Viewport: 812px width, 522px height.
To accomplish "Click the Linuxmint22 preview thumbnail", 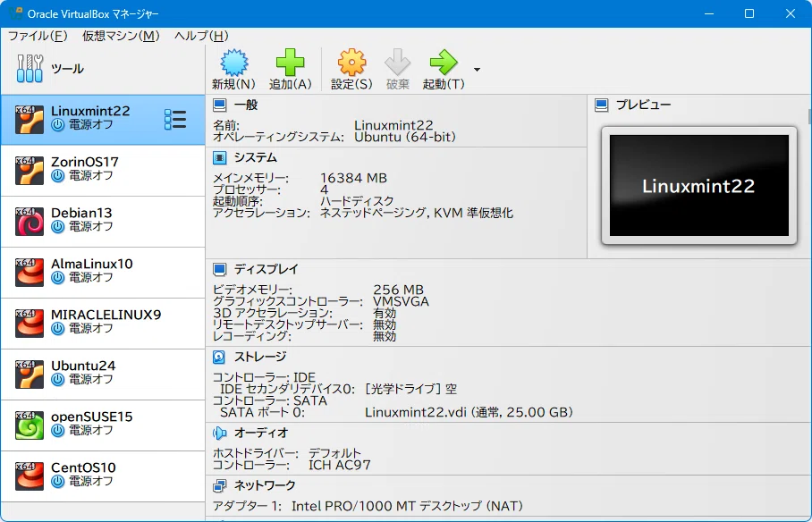I will click(x=699, y=185).
